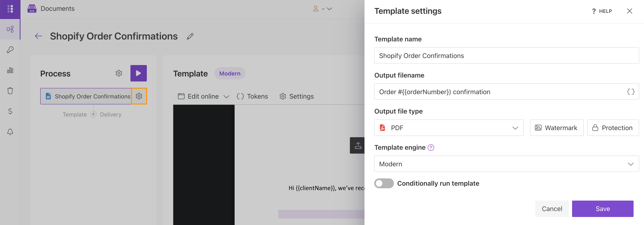This screenshot has height=225, width=644.
Task: Open the PDF output file type dropdown
Action: point(449,128)
